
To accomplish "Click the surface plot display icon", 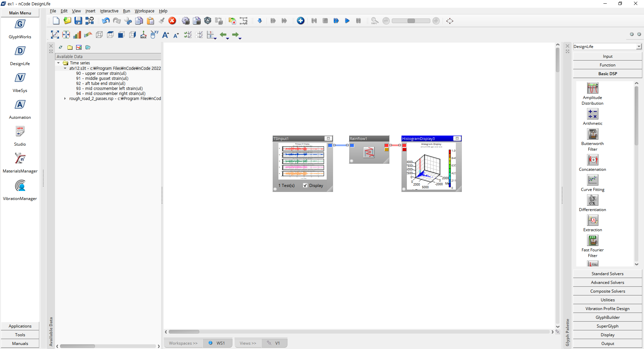I will (88, 35).
